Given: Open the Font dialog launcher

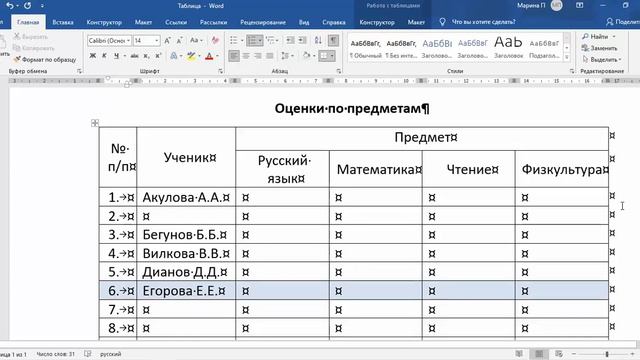Looking at the screenshot, I should (221, 71).
